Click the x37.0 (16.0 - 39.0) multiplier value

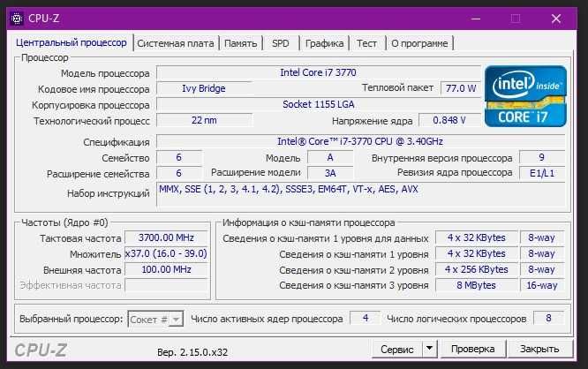coord(166,254)
